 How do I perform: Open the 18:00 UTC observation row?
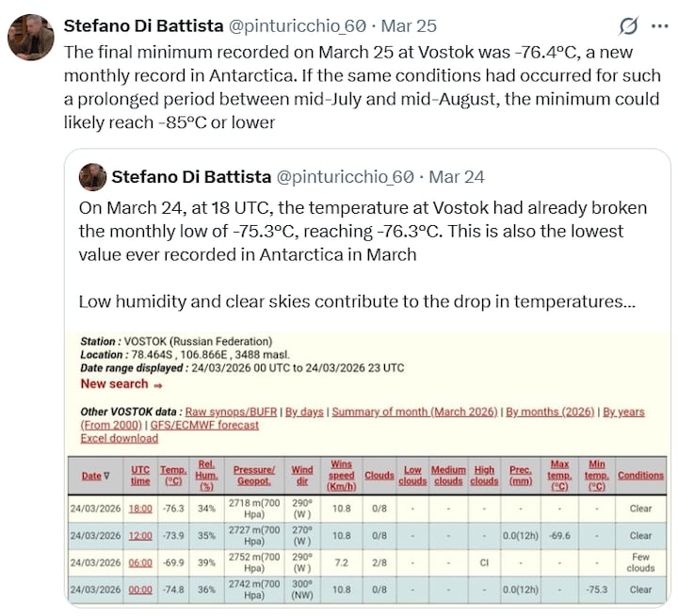coord(140,508)
